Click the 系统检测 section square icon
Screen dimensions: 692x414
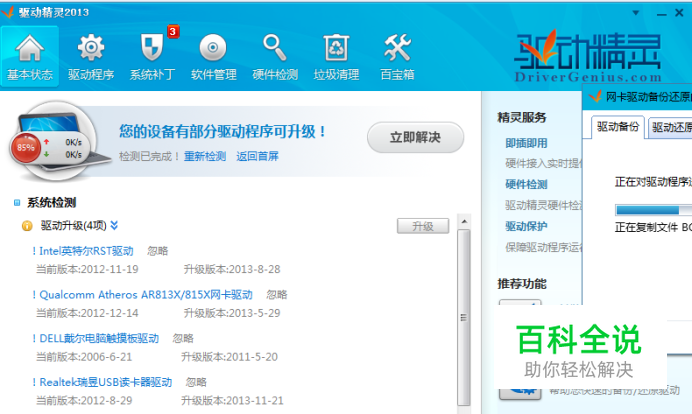pos(17,203)
